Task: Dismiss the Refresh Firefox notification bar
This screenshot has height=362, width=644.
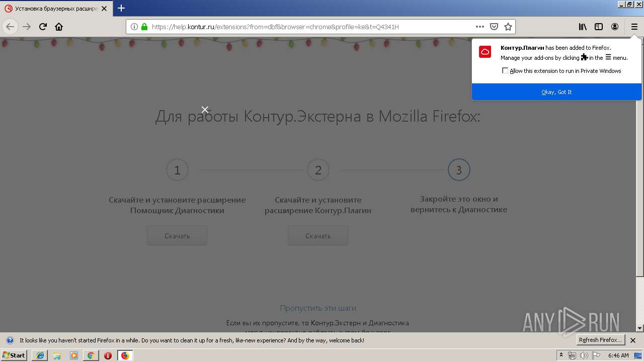Action: [x=633, y=340]
